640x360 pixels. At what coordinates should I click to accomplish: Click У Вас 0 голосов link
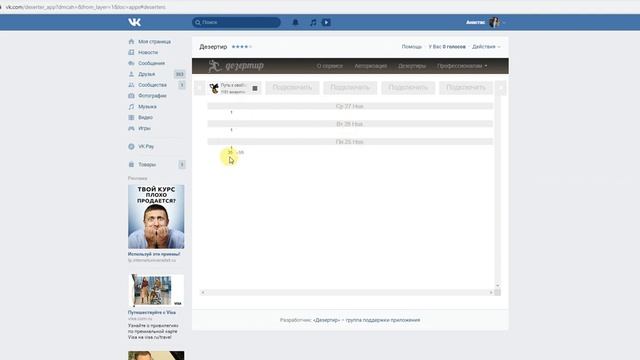click(x=447, y=47)
